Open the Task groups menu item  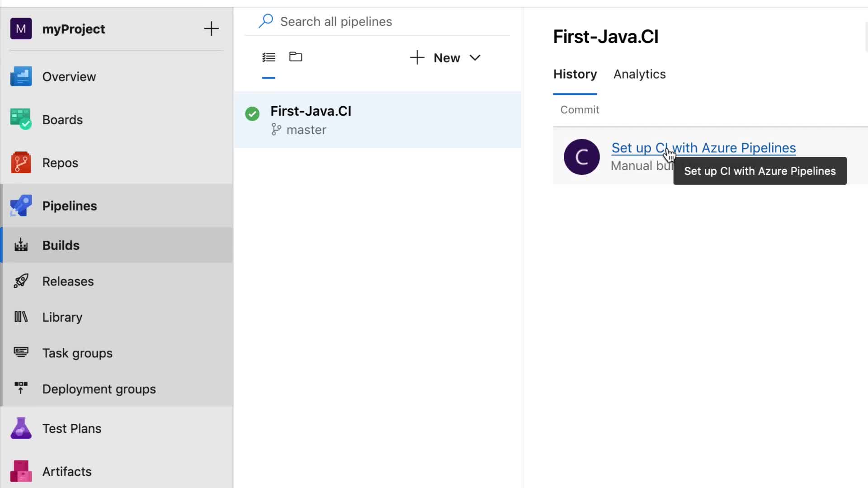point(77,353)
